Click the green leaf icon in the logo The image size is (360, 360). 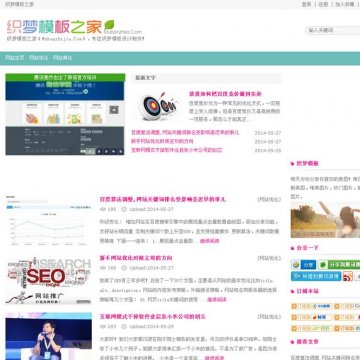109,24
